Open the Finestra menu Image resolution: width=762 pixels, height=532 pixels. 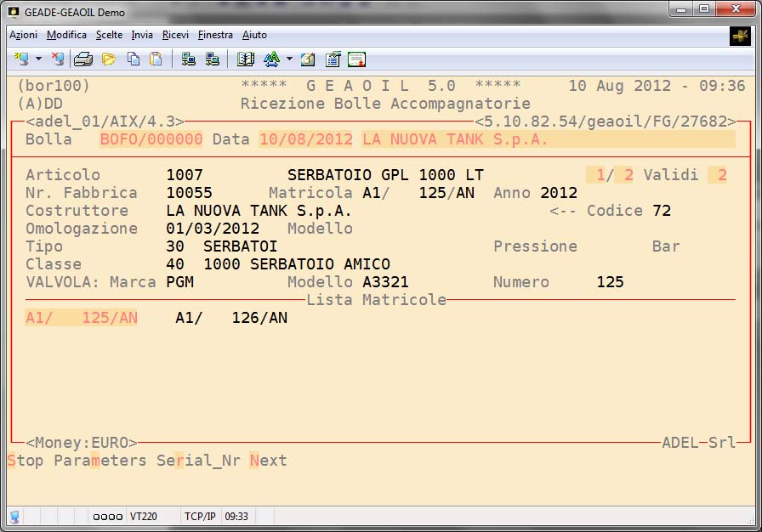pos(215,35)
